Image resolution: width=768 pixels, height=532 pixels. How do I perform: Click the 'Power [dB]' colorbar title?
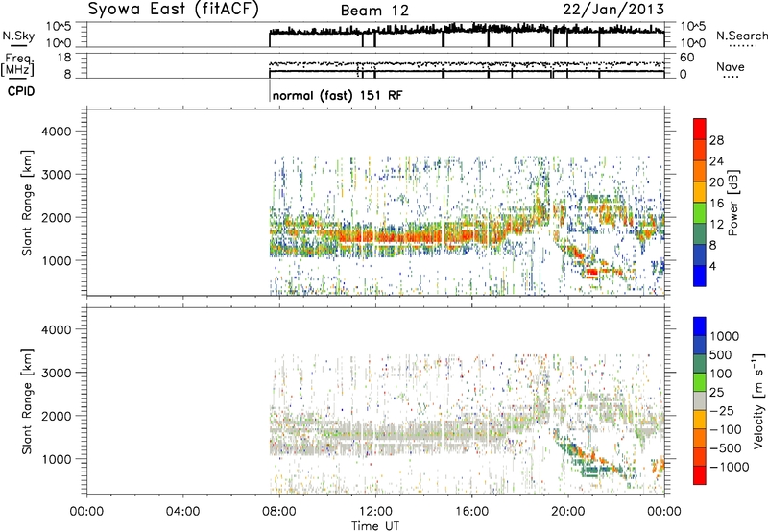tap(732, 203)
